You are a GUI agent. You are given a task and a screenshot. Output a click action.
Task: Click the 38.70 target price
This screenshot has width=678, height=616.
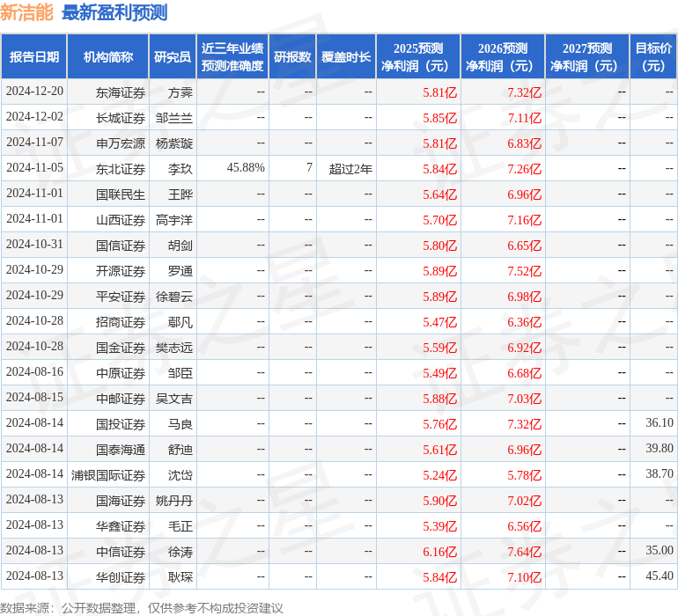(660, 473)
